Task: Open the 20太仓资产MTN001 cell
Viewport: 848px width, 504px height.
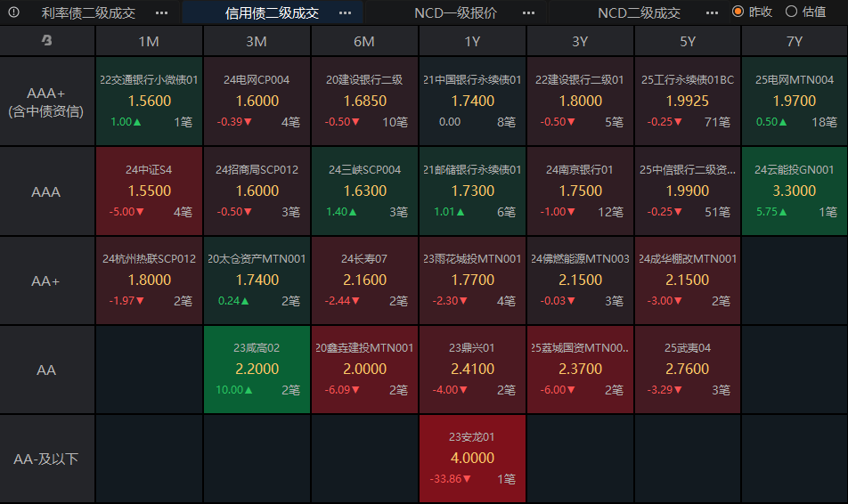Action: [x=257, y=280]
